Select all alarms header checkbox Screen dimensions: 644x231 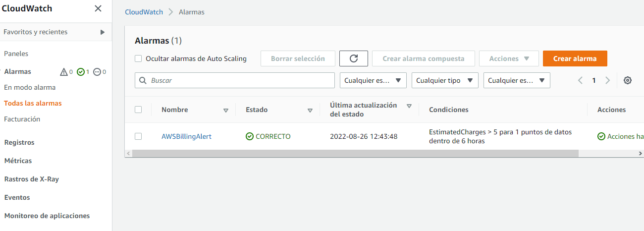click(x=139, y=110)
